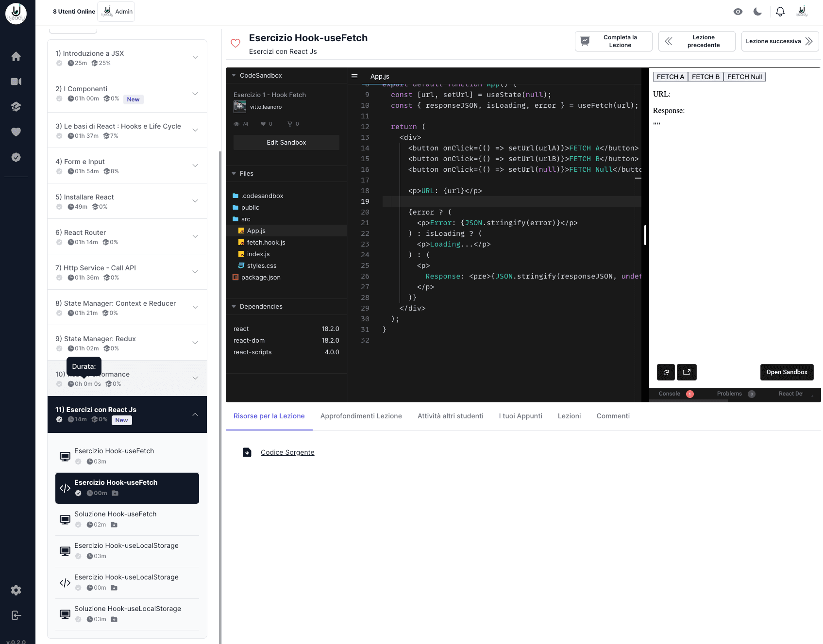Click the heart favorite icon beside lesson title
The width and height of the screenshot is (823, 644).
235,43
